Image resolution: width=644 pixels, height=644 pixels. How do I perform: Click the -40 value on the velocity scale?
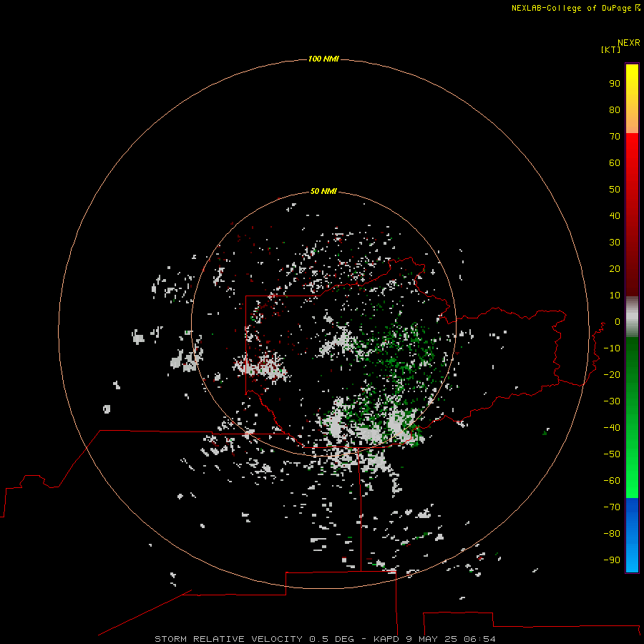click(x=612, y=428)
